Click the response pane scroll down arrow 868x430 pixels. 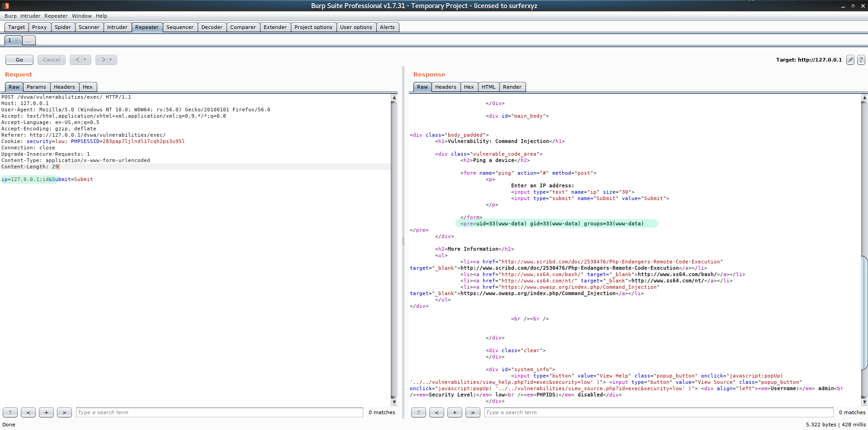pos(864,402)
